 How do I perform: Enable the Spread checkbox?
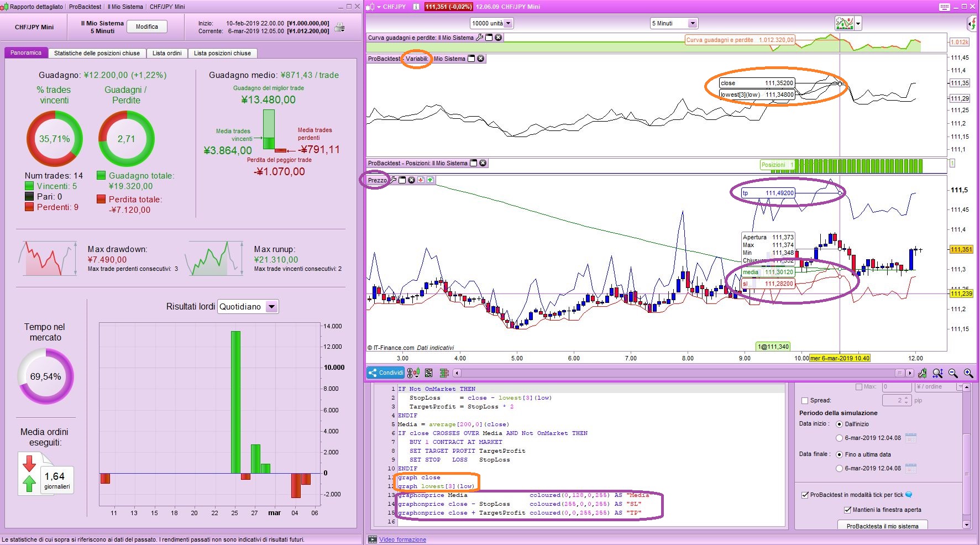coord(805,401)
